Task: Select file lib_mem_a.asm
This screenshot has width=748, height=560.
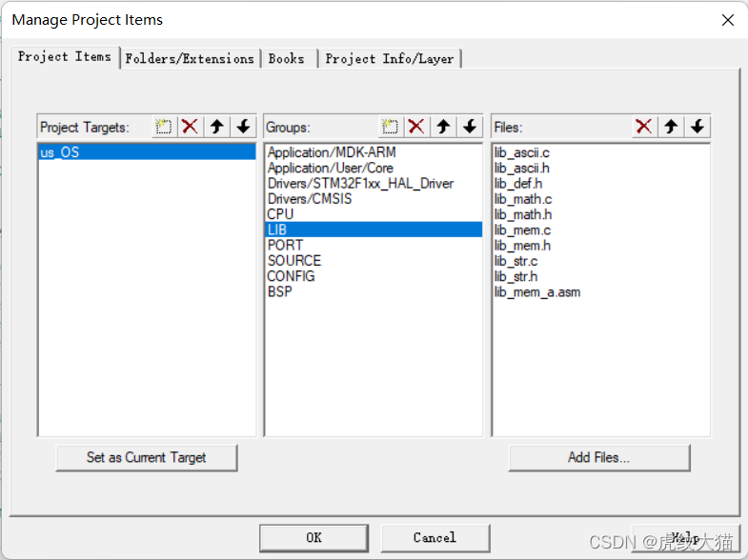Action: [x=600, y=291]
